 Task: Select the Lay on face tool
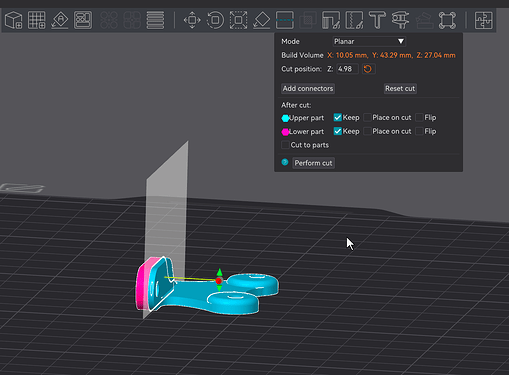pos(261,20)
